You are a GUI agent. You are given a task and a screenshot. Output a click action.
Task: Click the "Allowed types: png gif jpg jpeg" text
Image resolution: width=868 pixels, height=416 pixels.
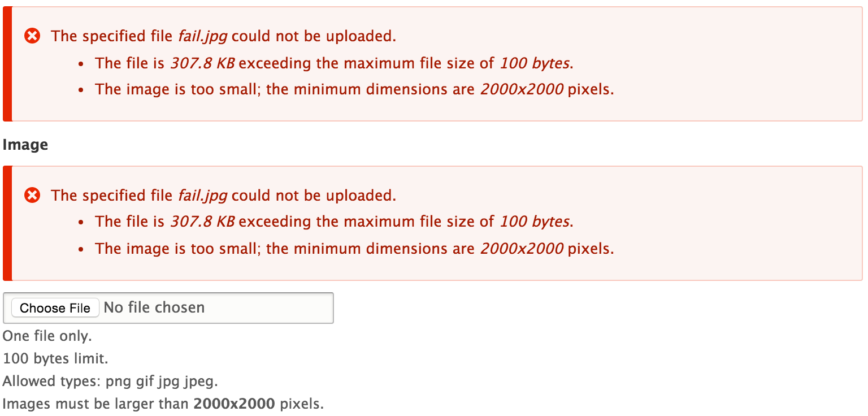click(x=110, y=382)
